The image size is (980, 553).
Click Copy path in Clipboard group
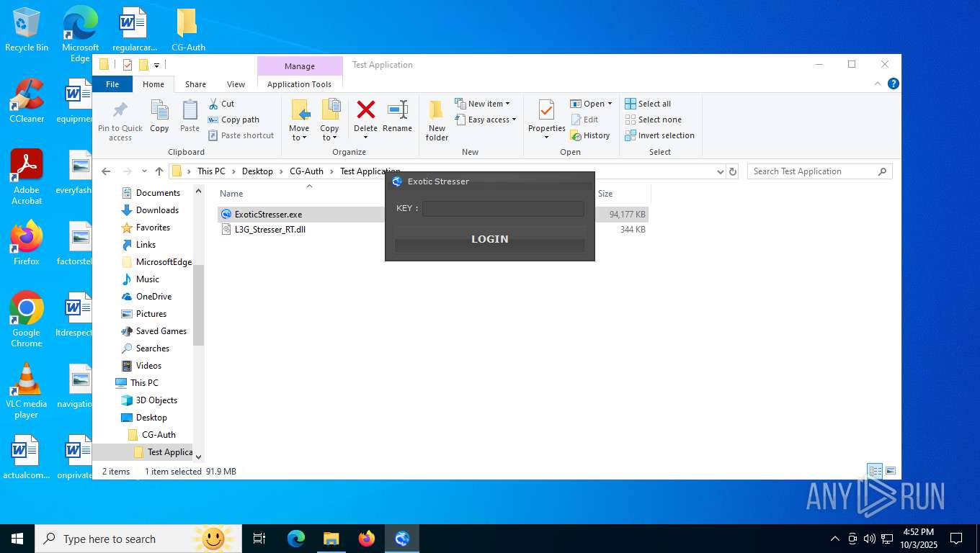tap(233, 120)
